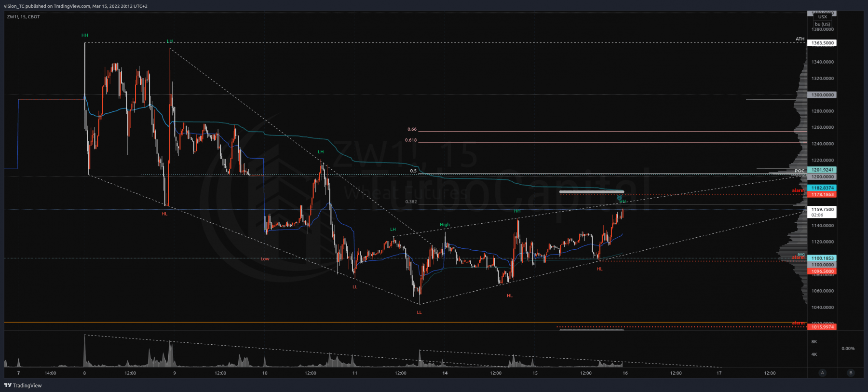868x392 pixels.
Task: Click the 0.00% scale value
Action: pos(848,349)
